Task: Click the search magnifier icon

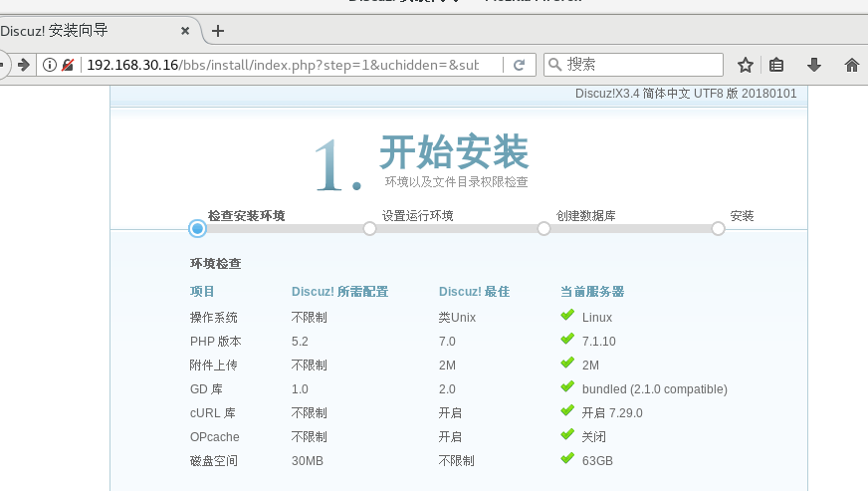Action: [x=554, y=65]
